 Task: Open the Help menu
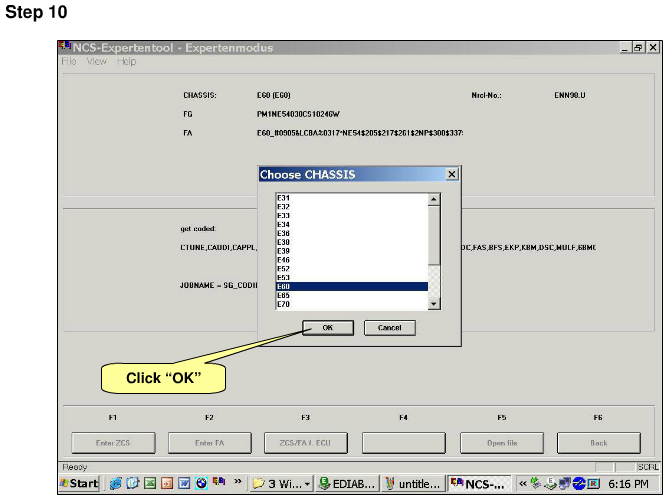coord(127,61)
